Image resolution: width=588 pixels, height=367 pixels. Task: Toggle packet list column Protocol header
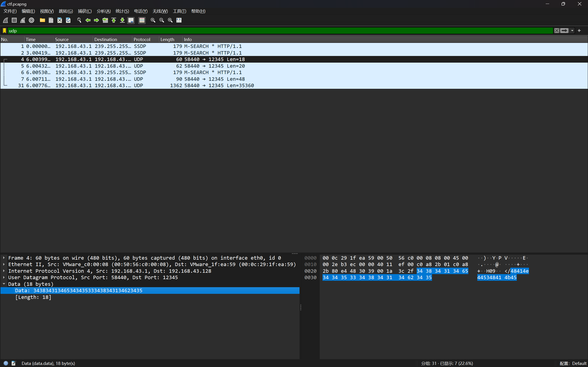coord(142,39)
